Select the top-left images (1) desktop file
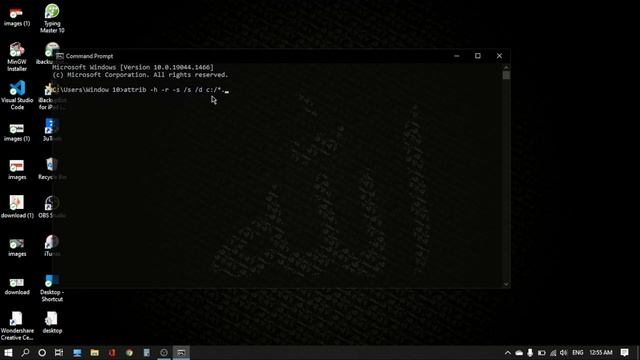The image size is (640, 360). (x=17, y=18)
